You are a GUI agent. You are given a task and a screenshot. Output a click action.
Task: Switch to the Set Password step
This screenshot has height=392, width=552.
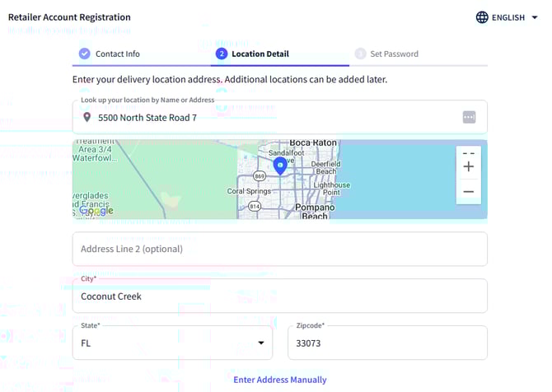tap(394, 54)
